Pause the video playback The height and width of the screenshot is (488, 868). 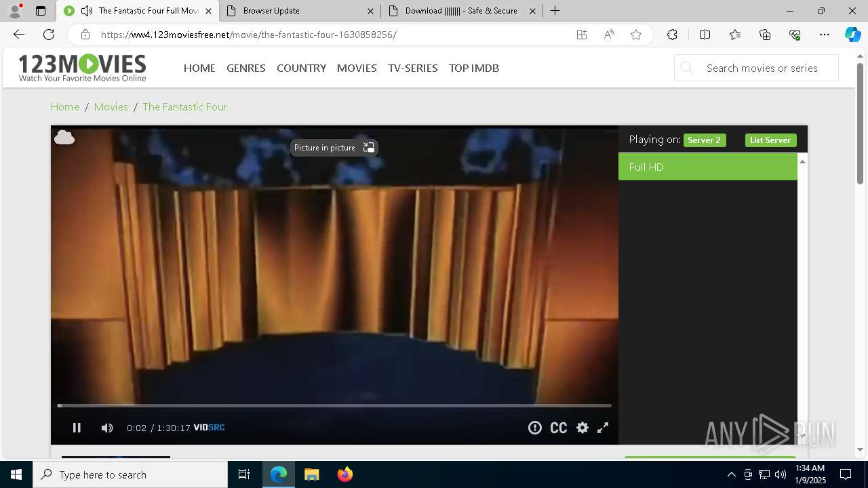tap(77, 428)
